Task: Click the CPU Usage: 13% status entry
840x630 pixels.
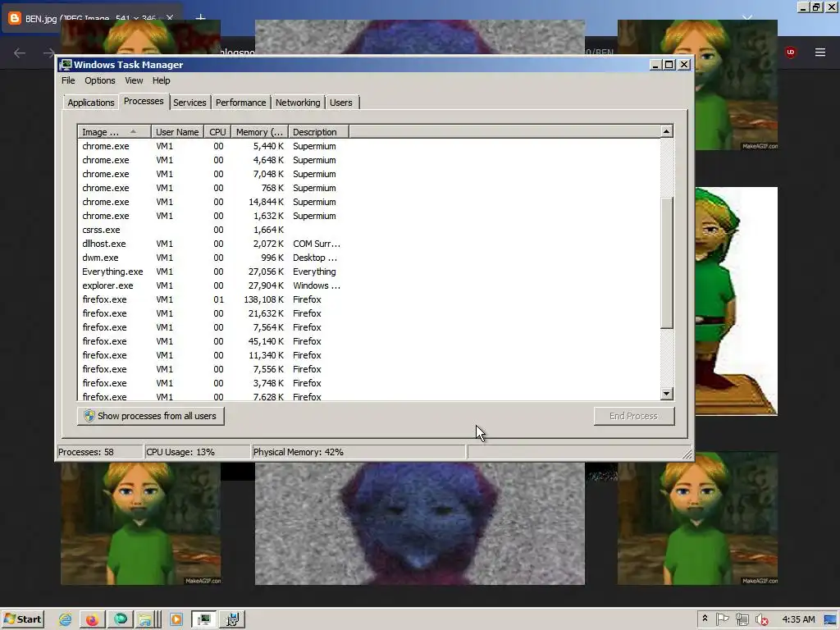Action: (x=197, y=452)
